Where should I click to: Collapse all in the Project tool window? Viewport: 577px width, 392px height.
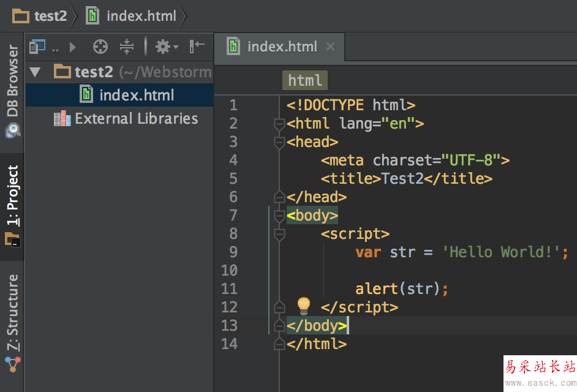tap(127, 47)
